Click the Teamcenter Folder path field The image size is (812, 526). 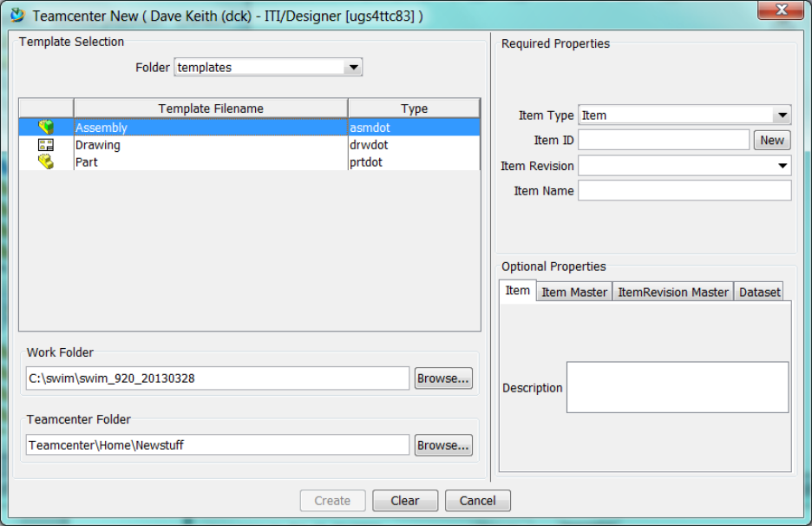pyautogui.click(x=218, y=445)
